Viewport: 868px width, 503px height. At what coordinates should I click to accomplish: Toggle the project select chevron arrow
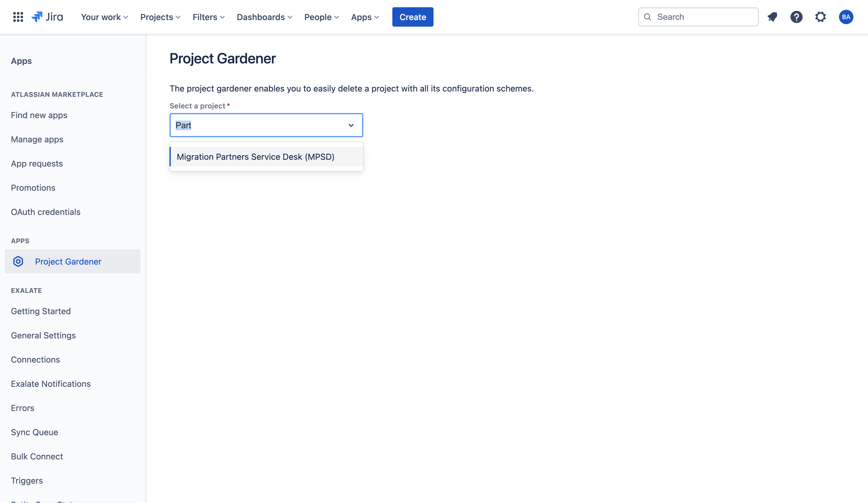click(x=351, y=125)
